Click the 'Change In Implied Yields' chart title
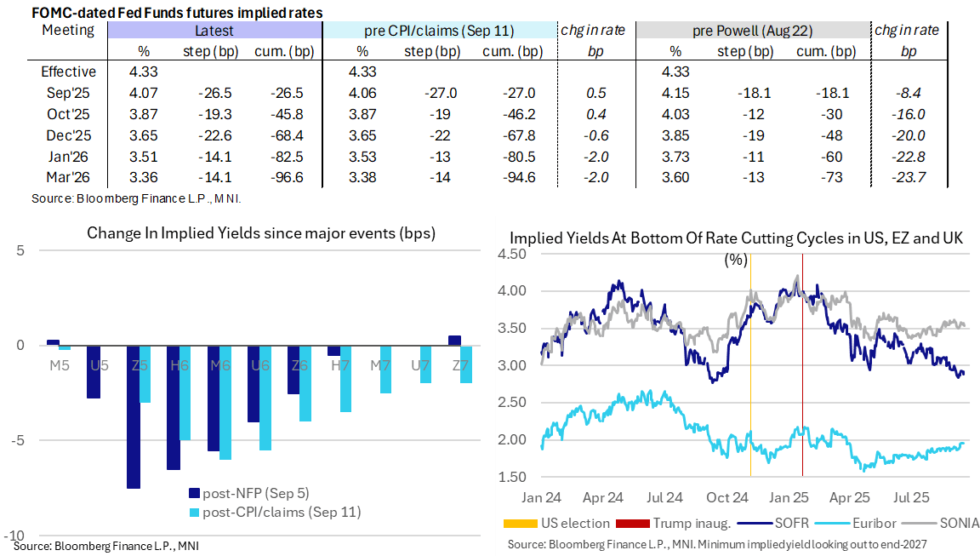 coord(261,233)
